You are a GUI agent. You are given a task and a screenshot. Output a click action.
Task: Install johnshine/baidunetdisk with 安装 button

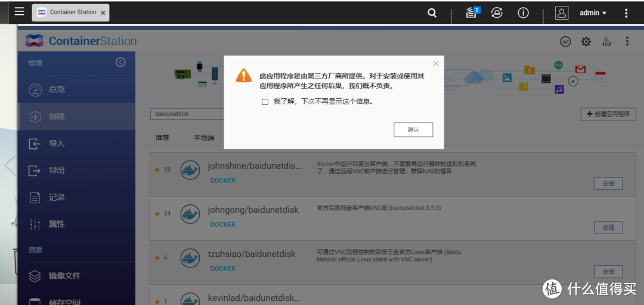609,184
